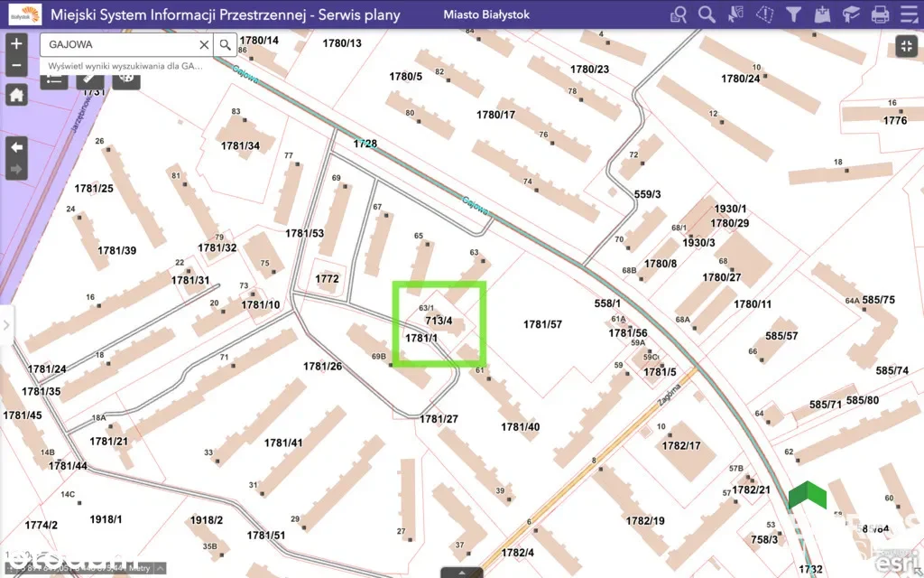Open the plain magnifier query tool in header
Screen dimensions: 924x578
[x=707, y=14]
